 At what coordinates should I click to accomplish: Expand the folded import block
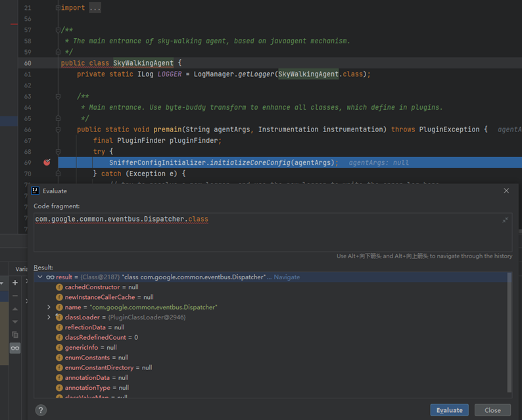[x=58, y=8]
